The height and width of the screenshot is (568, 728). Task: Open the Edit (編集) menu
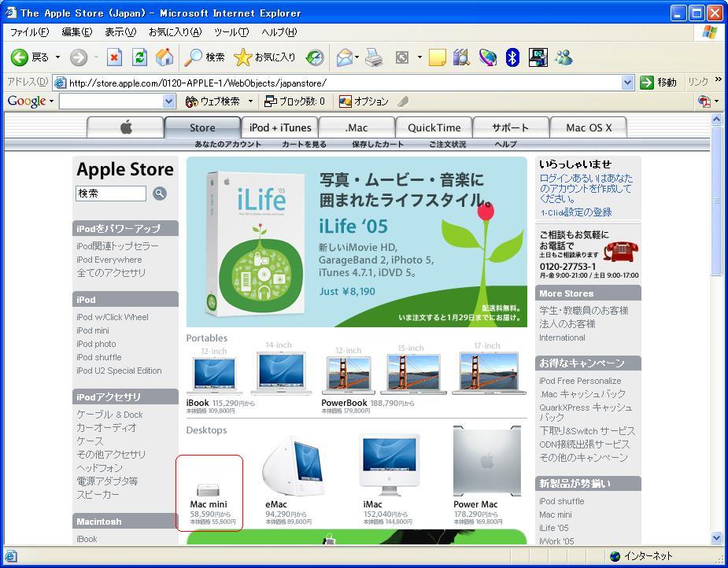[x=77, y=32]
